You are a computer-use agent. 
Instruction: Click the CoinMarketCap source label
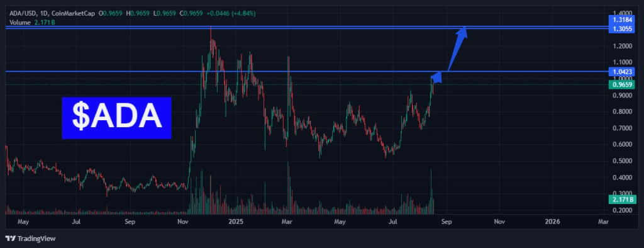(73, 14)
